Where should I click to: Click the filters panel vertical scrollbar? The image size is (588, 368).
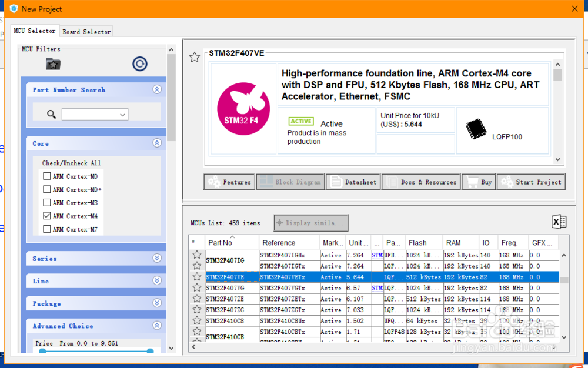(x=171, y=98)
